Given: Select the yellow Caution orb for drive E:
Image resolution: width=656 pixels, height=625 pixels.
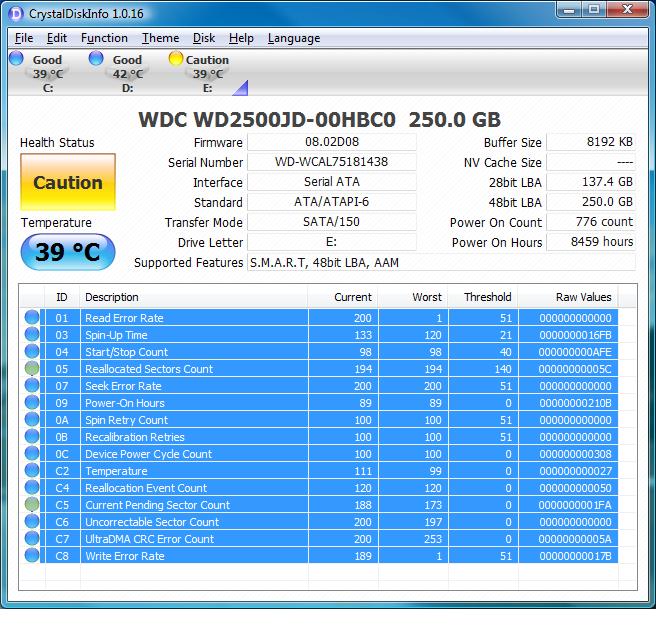Looking at the screenshot, I should [176, 58].
